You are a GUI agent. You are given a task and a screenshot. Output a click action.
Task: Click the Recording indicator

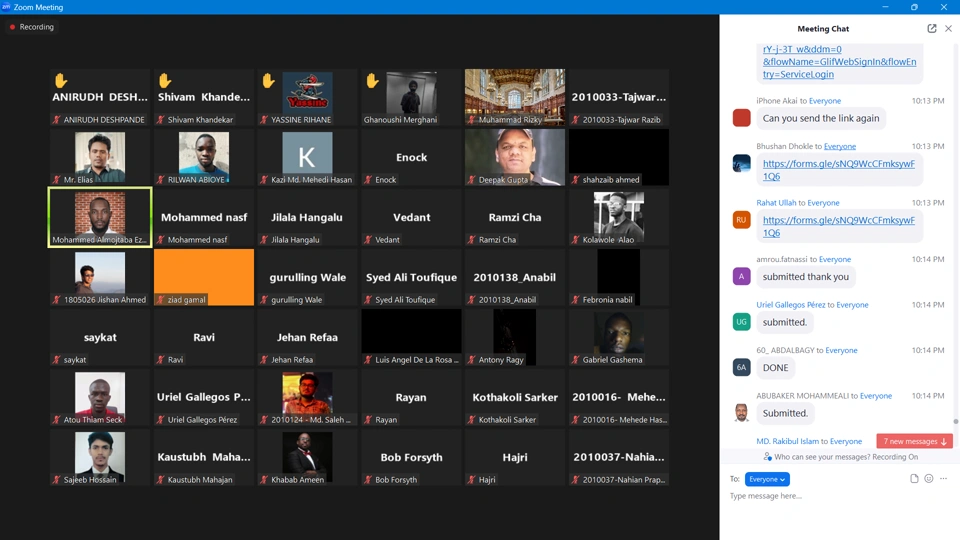tap(32, 27)
